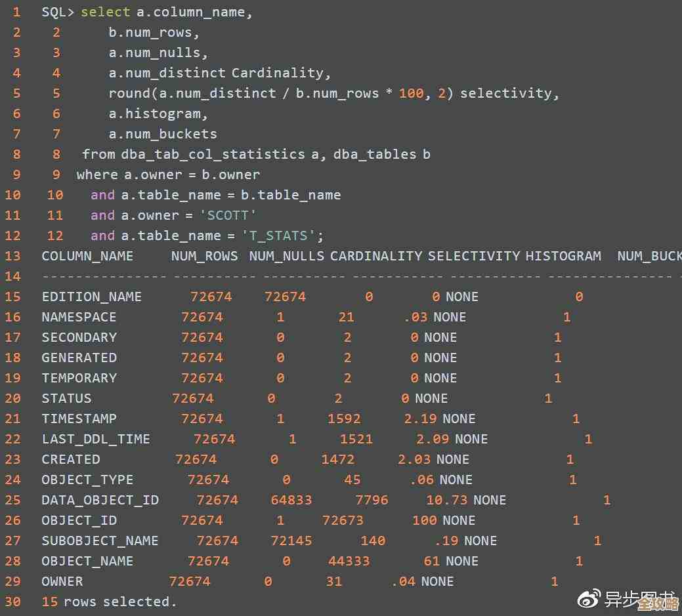The image size is (682, 616).
Task: Click the SUBOBJECT_NAME row label
Action: (100, 541)
